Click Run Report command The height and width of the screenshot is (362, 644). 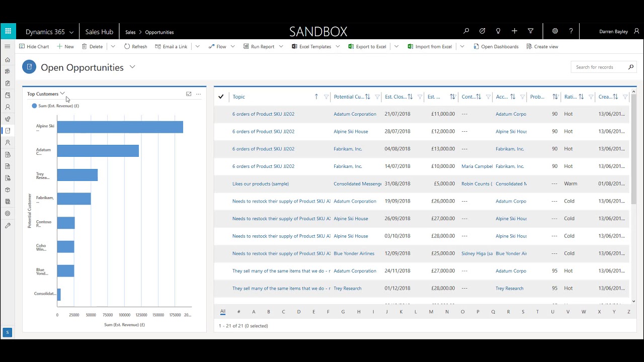tap(259, 46)
